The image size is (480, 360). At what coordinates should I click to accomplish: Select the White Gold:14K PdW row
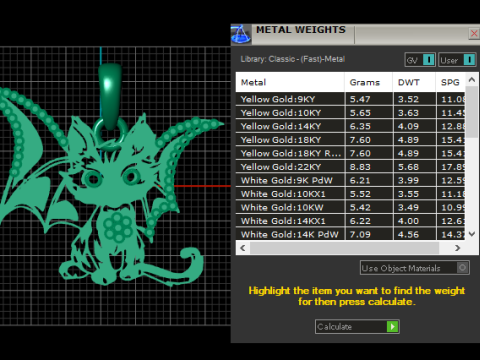pos(350,234)
